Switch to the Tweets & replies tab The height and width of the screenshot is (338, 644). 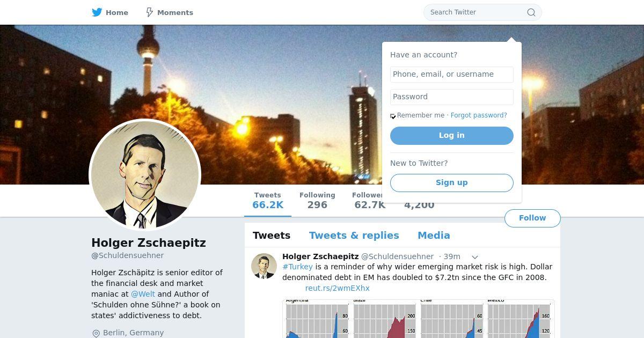click(x=354, y=235)
